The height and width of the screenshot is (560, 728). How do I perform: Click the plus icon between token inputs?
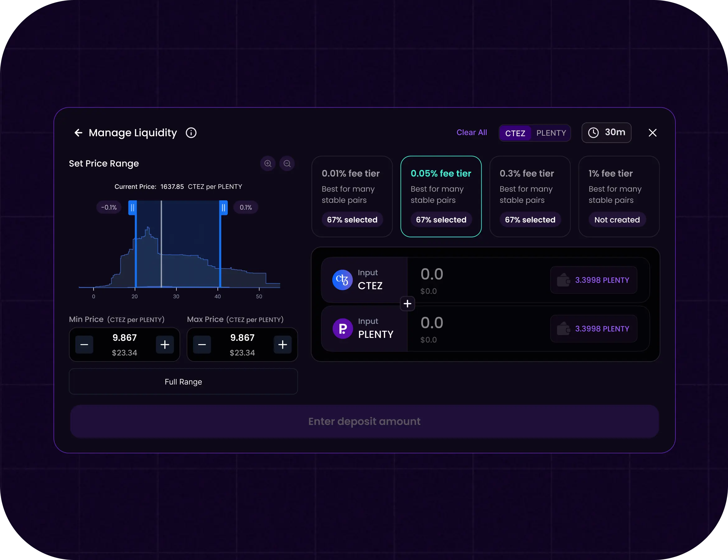coord(407,303)
